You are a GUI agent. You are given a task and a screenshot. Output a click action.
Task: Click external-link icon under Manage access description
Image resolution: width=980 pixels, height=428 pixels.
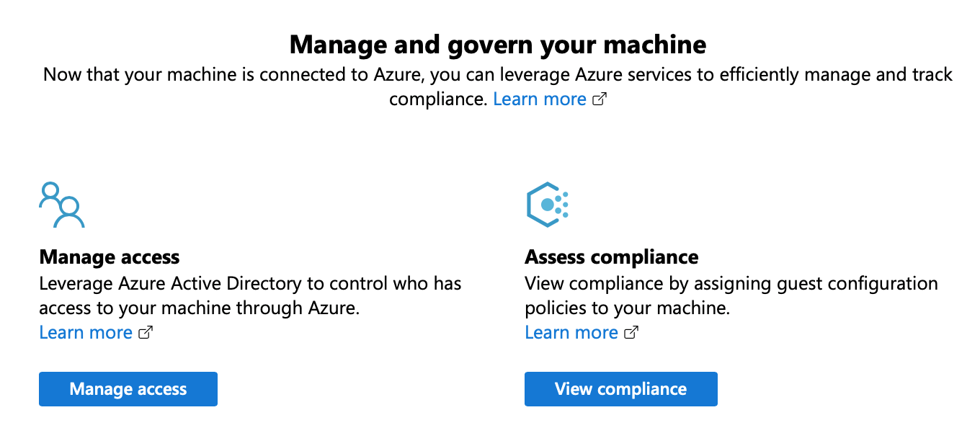[146, 333]
